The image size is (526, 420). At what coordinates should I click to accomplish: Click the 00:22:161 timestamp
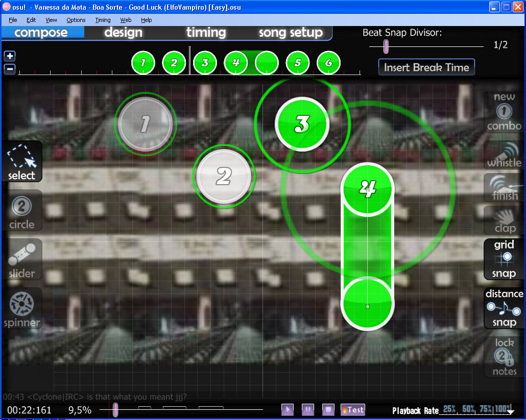[x=29, y=410]
